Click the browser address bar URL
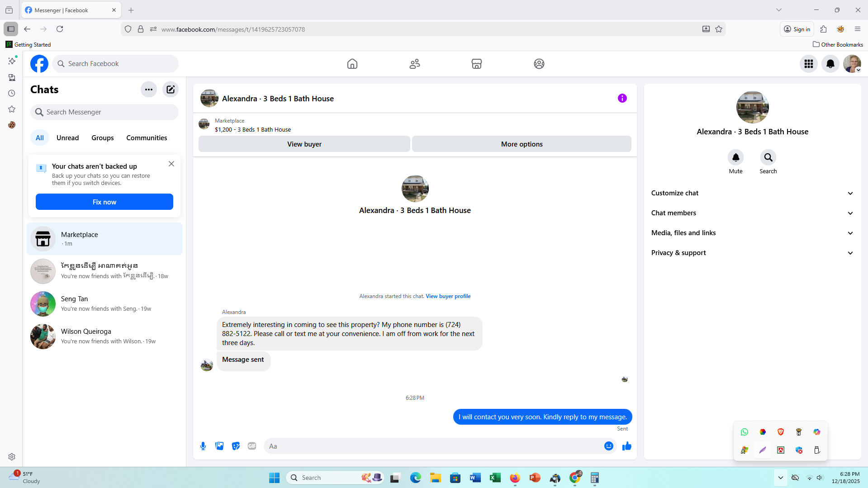The height and width of the screenshot is (488, 868). pyautogui.click(x=233, y=29)
